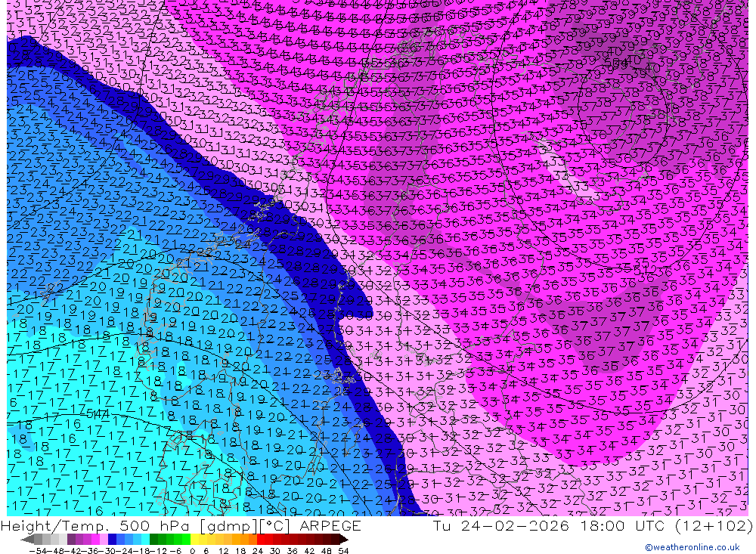The width and height of the screenshot is (756, 554).
Task: Click the '54' scale maximum value
Action: 343,551
